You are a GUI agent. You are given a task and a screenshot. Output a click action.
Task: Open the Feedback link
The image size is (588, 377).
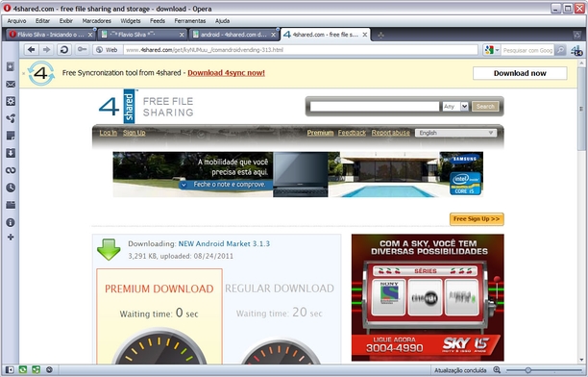click(x=352, y=133)
